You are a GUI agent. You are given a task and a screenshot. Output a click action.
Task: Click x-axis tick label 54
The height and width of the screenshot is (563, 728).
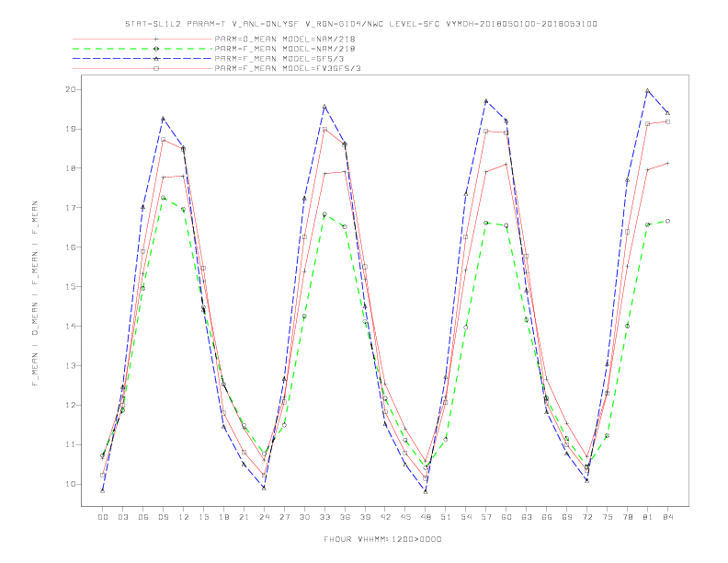tap(466, 517)
